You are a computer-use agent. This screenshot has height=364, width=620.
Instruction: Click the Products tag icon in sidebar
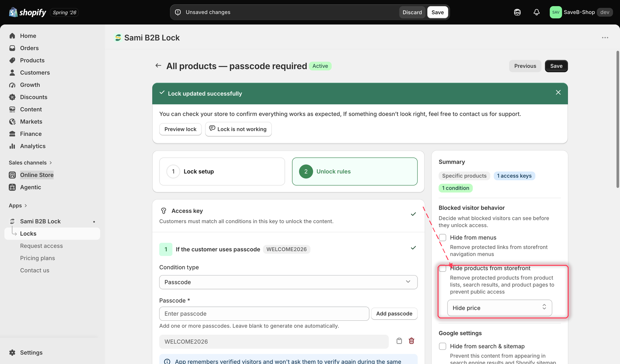[x=12, y=60]
